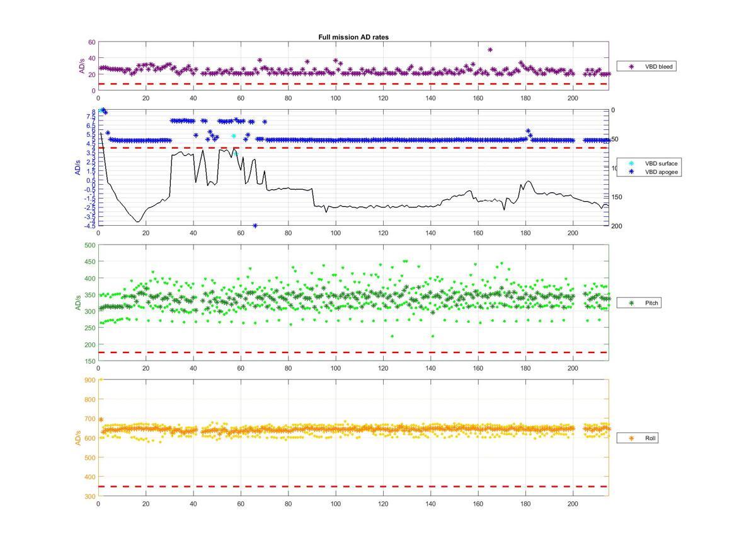Click the orange 'AD/s' y-axis label
The image size is (756, 558).
(x=79, y=438)
